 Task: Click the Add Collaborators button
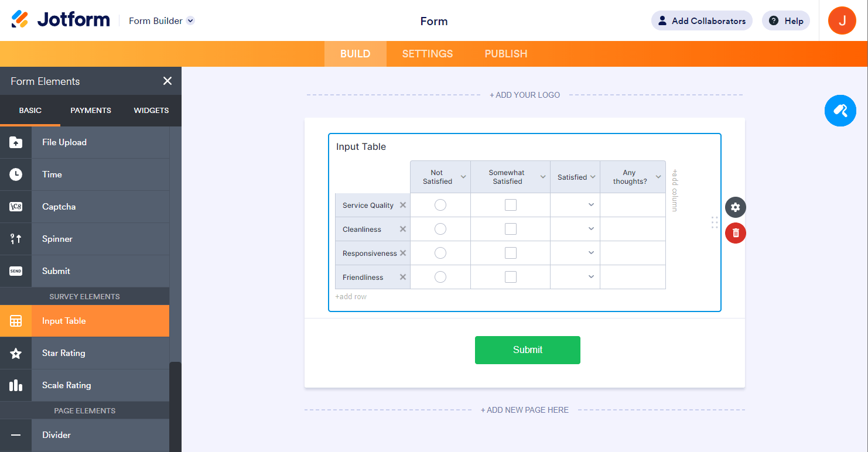click(x=702, y=21)
